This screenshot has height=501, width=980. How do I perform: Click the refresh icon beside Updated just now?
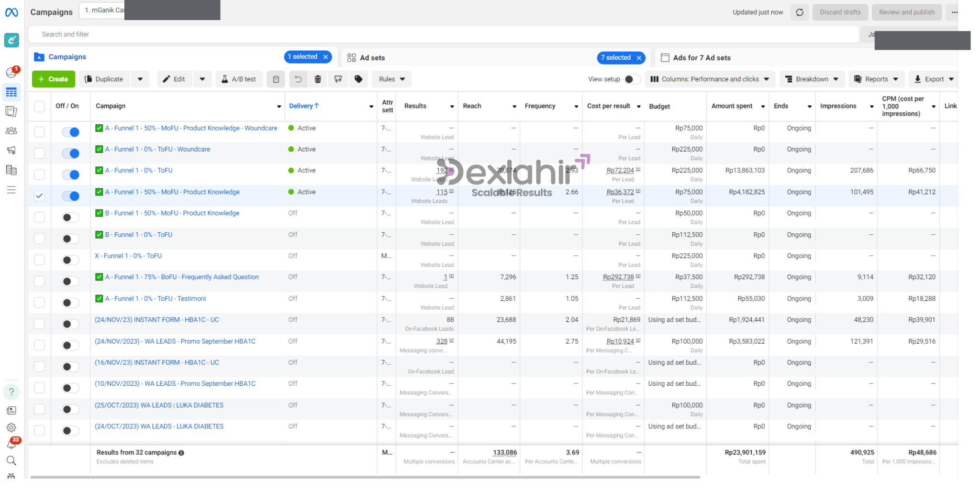pos(799,12)
